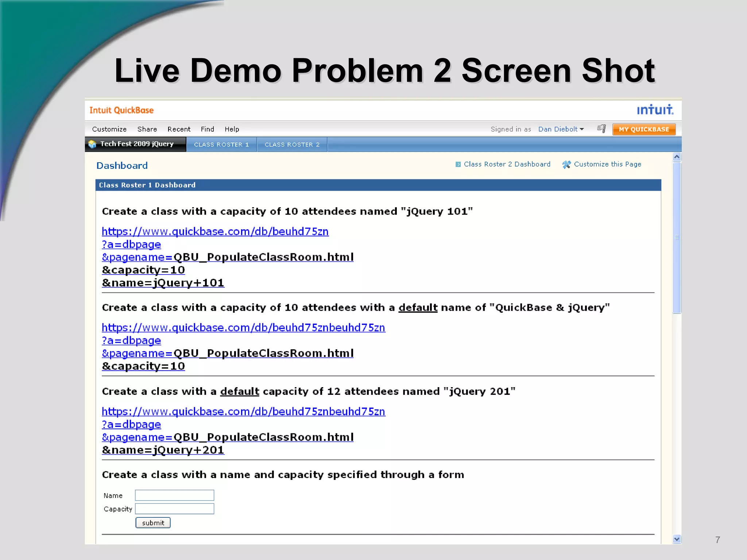Screen dimensions: 747x560
Task: Open the Find menu
Action: 207,129
